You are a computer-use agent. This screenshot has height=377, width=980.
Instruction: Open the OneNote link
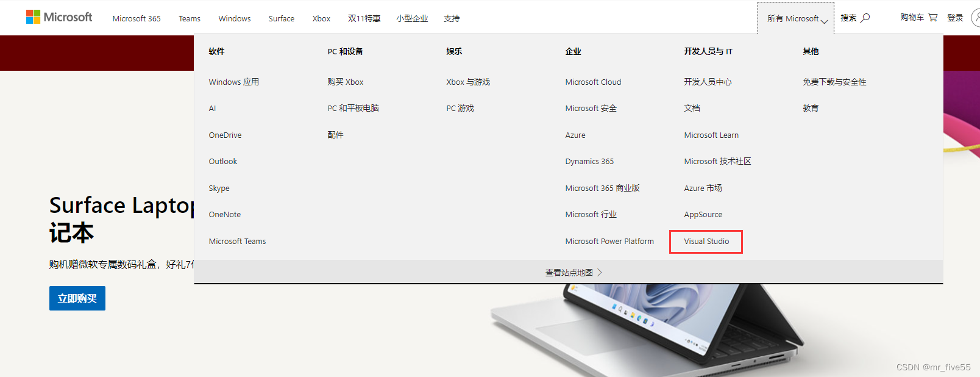(x=224, y=214)
